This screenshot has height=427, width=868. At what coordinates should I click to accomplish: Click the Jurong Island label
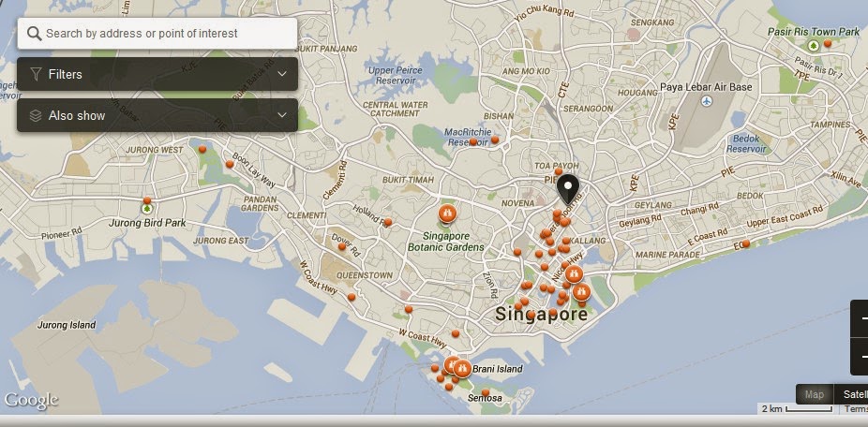click(67, 325)
